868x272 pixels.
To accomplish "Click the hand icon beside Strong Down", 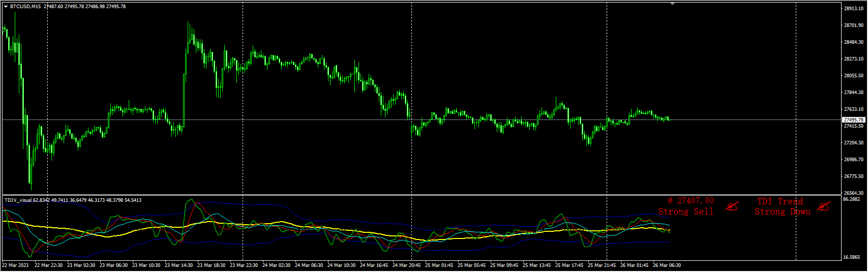I will pos(823,206).
